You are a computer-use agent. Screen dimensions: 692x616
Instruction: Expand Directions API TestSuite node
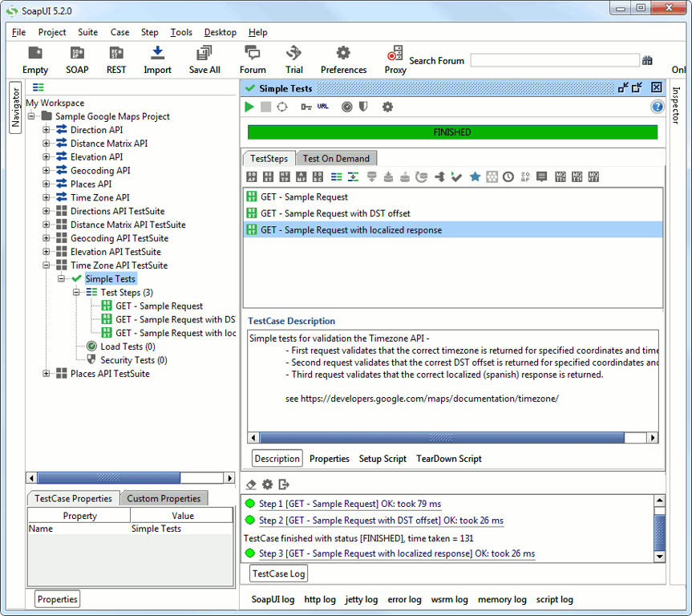tap(46, 211)
